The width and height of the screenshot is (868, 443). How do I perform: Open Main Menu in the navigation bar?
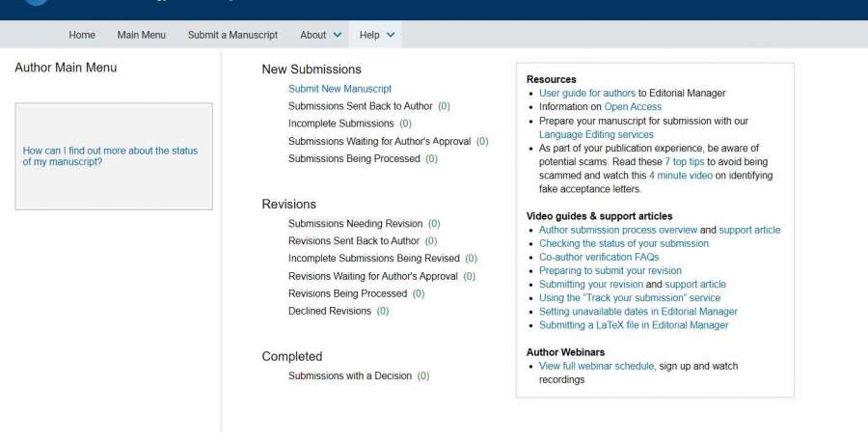(141, 35)
